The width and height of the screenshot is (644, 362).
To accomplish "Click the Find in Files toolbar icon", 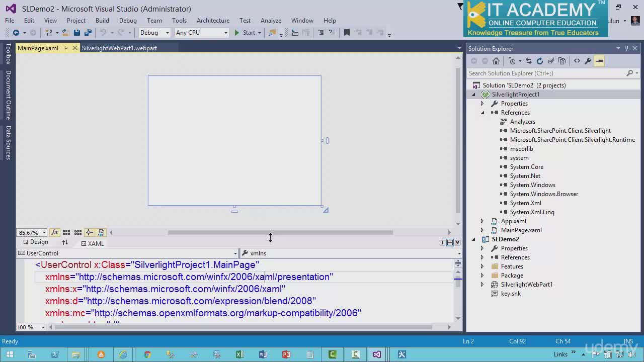I will [x=272, y=33].
